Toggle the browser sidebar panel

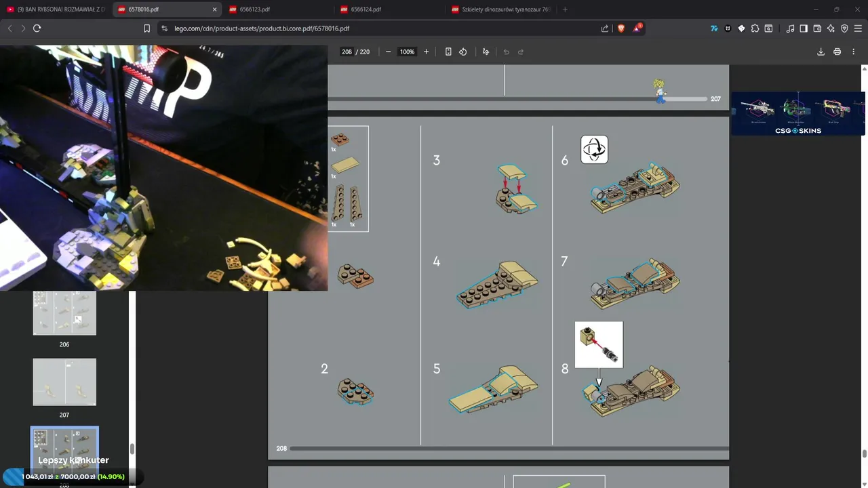point(804,28)
